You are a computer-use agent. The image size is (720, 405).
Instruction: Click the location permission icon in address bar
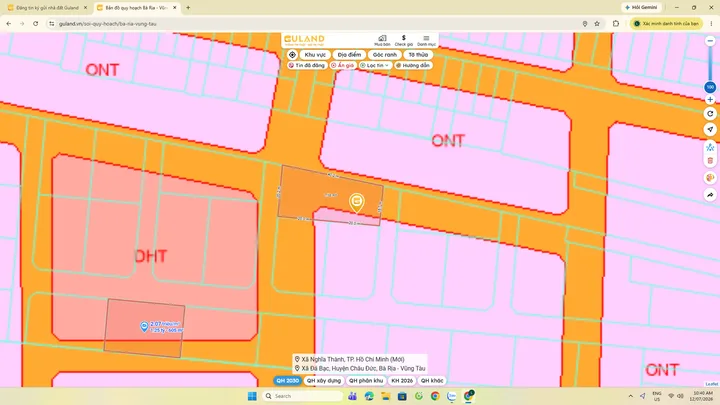[585, 23]
